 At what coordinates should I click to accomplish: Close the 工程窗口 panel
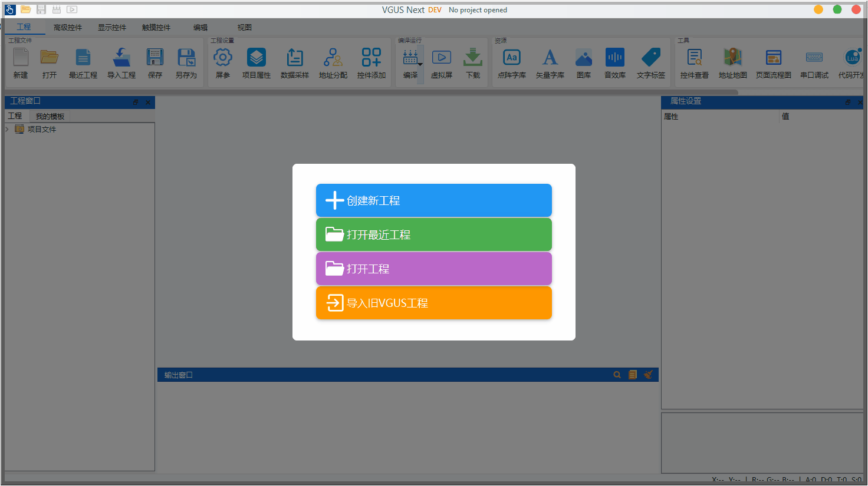click(x=148, y=102)
